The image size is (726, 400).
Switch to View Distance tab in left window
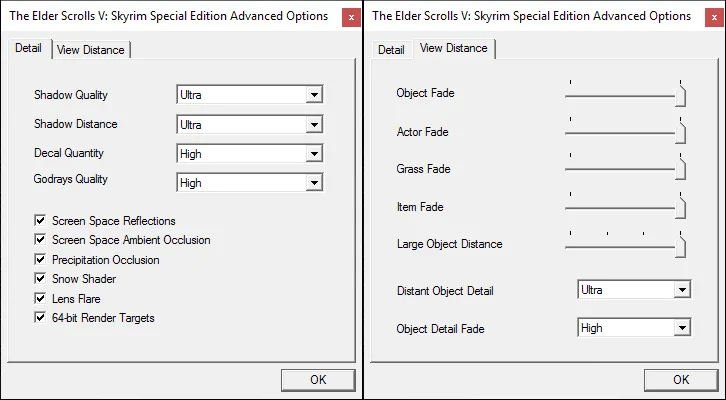[91, 50]
